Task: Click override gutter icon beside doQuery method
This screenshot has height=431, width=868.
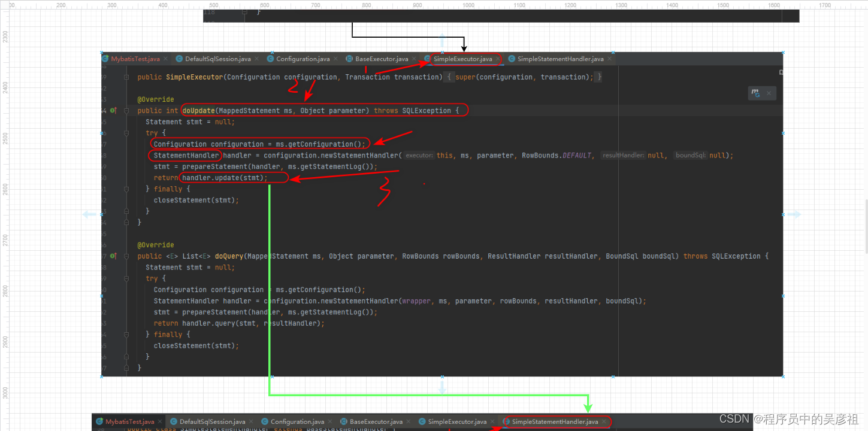Action: (113, 256)
